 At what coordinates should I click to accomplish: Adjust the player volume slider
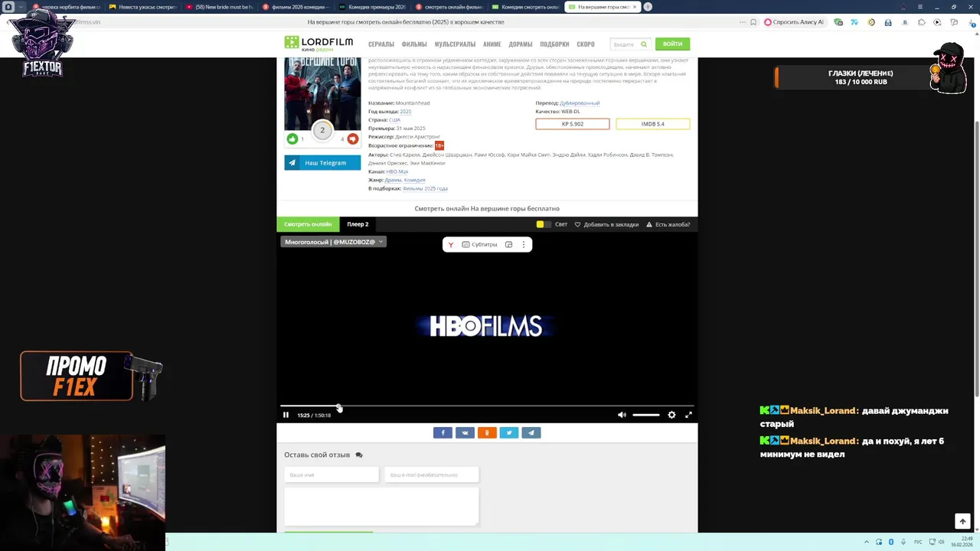pyautogui.click(x=645, y=415)
